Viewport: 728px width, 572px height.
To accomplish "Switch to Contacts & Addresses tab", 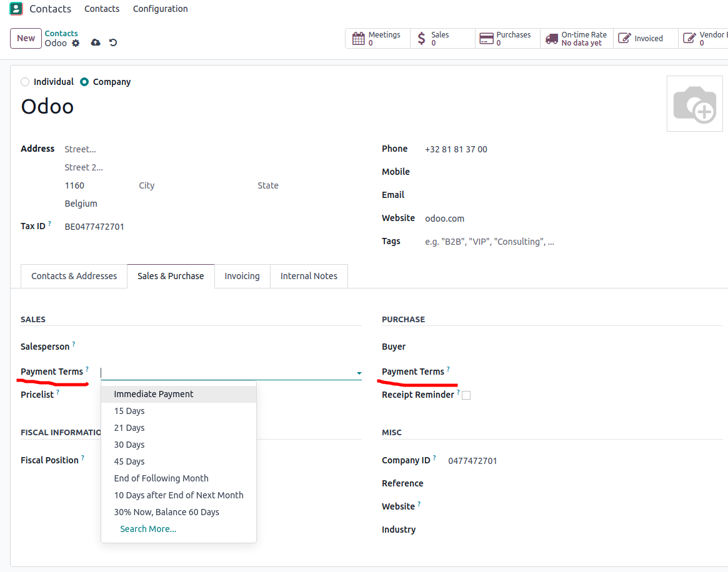I will pyautogui.click(x=74, y=276).
